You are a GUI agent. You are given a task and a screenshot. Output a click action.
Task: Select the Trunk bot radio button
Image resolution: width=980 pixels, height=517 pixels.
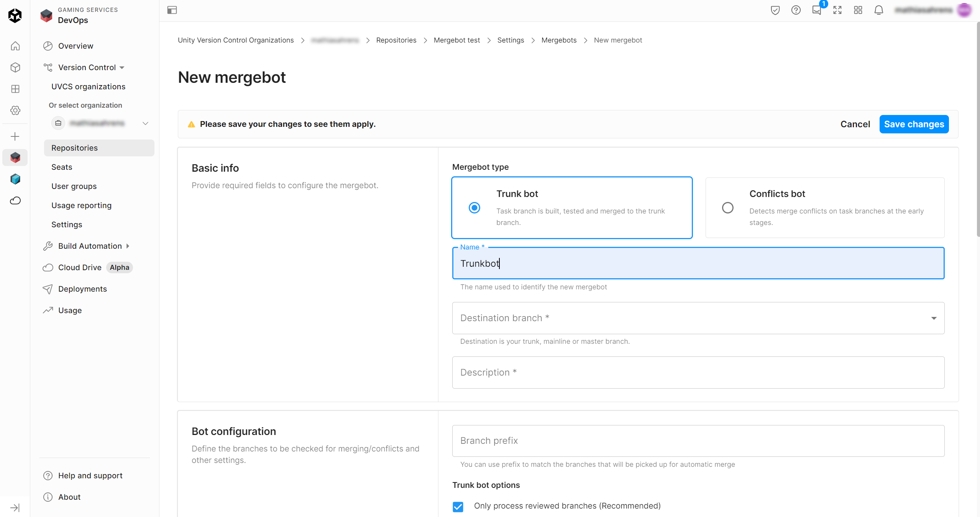[474, 208]
